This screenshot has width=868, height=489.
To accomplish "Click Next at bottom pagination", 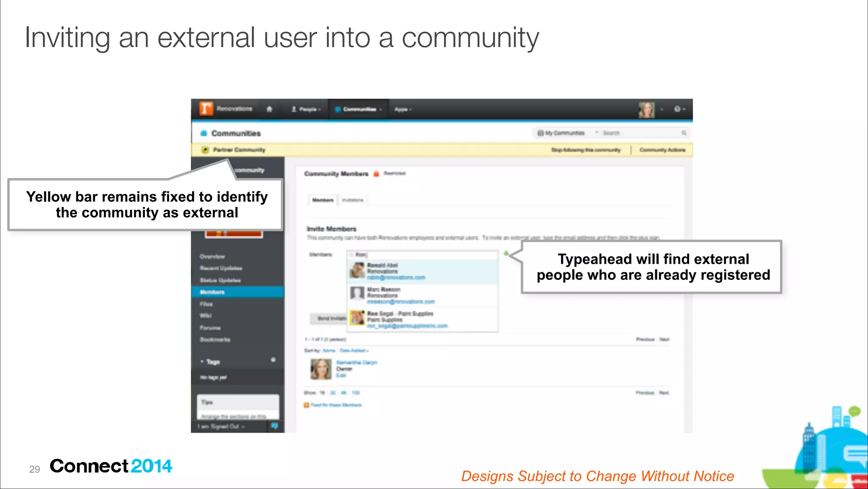I will pyautogui.click(x=664, y=393).
